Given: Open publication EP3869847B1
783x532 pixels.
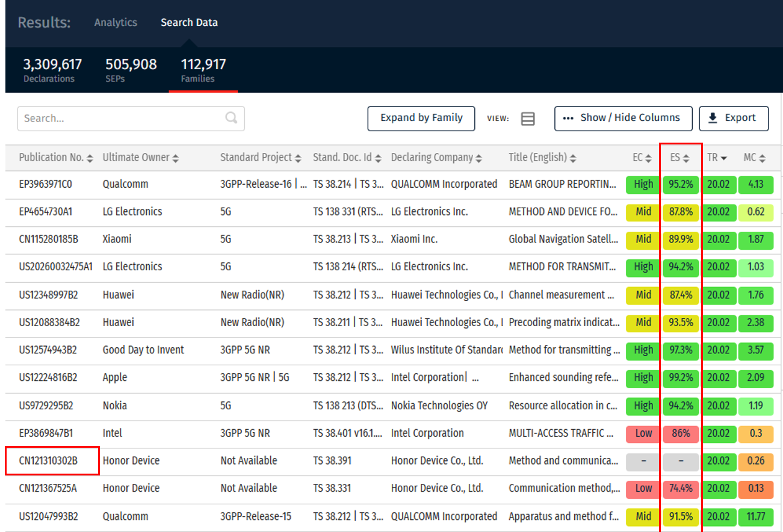Looking at the screenshot, I should coord(45,433).
